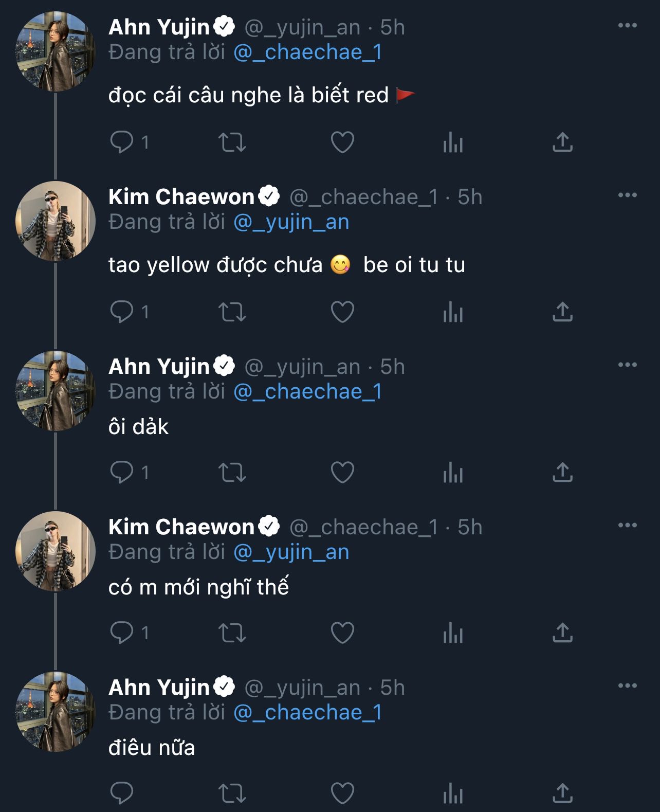
Task: Retweet the "tao yellow được chưa" tweet
Action: coord(232,312)
